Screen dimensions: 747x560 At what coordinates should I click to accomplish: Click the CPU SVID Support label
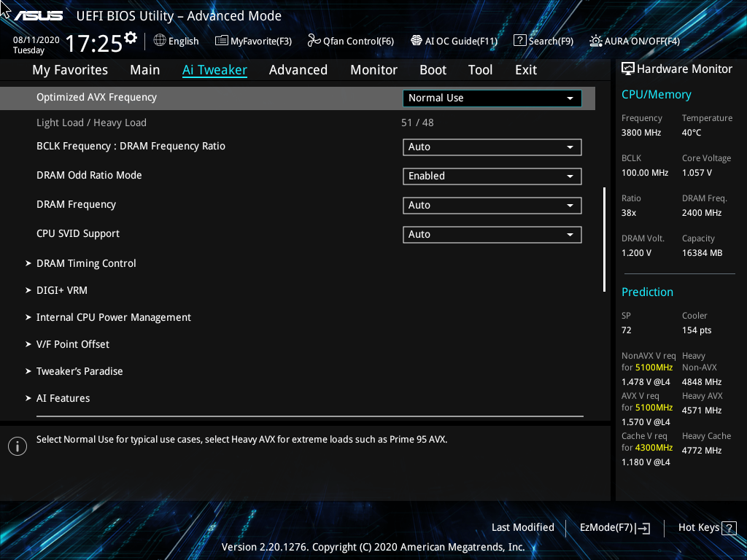coord(78,234)
